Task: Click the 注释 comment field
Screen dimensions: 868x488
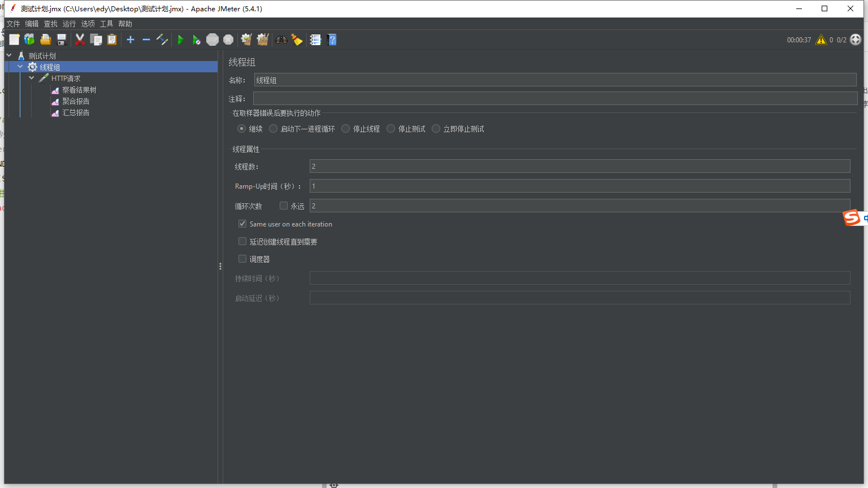Action: [x=555, y=98]
